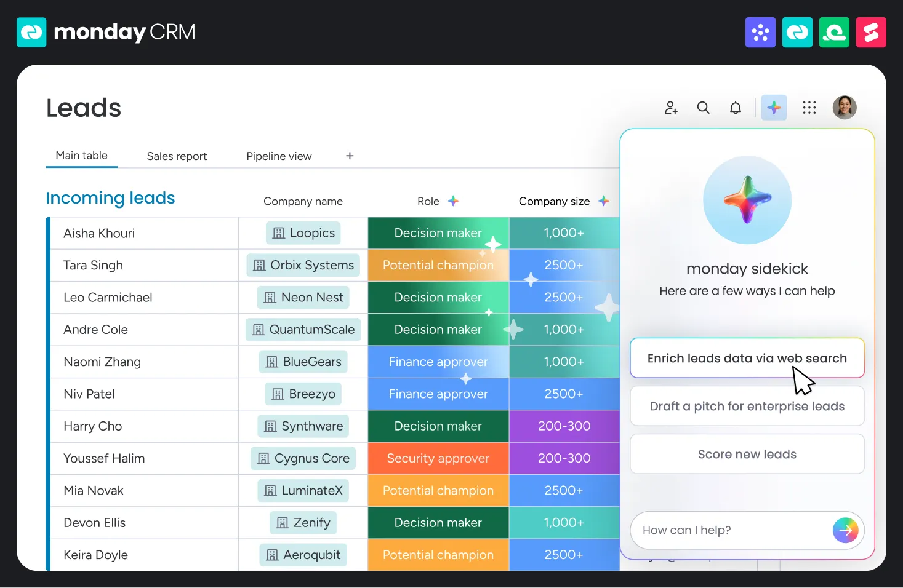The image size is (903, 588).
Task: Open the purple dots app icon
Action: [760, 32]
